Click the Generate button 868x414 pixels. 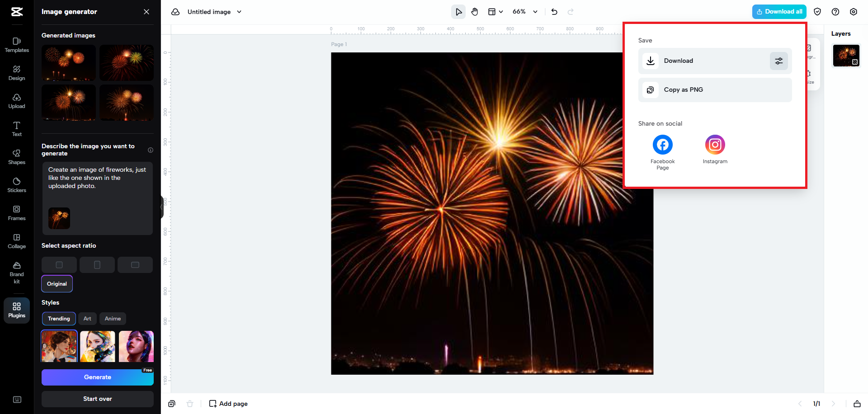click(x=98, y=377)
